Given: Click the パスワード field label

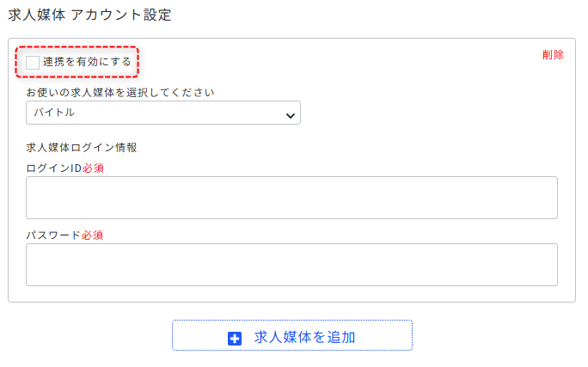Looking at the screenshot, I should pyautogui.click(x=53, y=234).
